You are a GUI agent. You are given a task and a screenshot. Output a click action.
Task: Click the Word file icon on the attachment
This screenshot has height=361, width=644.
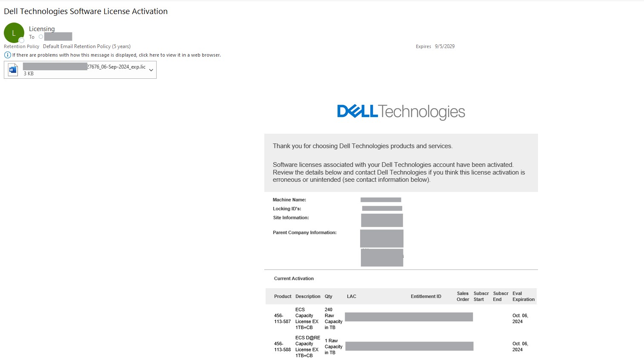tap(13, 70)
